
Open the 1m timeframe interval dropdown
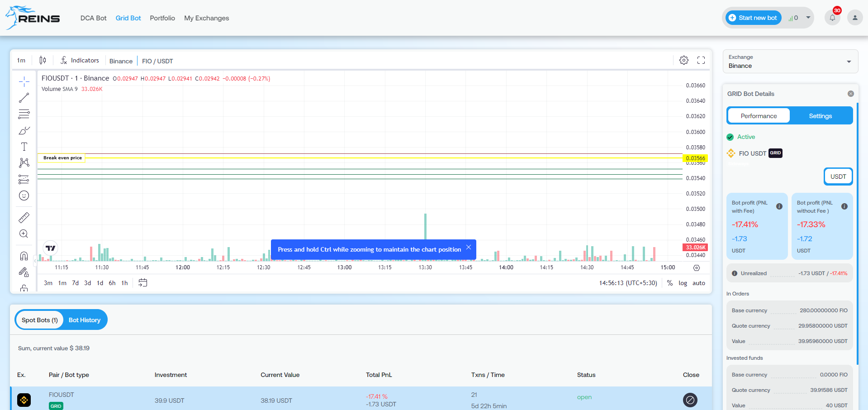coord(21,61)
